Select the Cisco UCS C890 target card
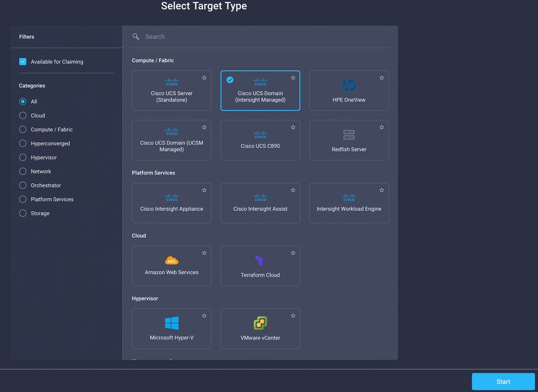This screenshot has height=392, width=538. [260, 140]
